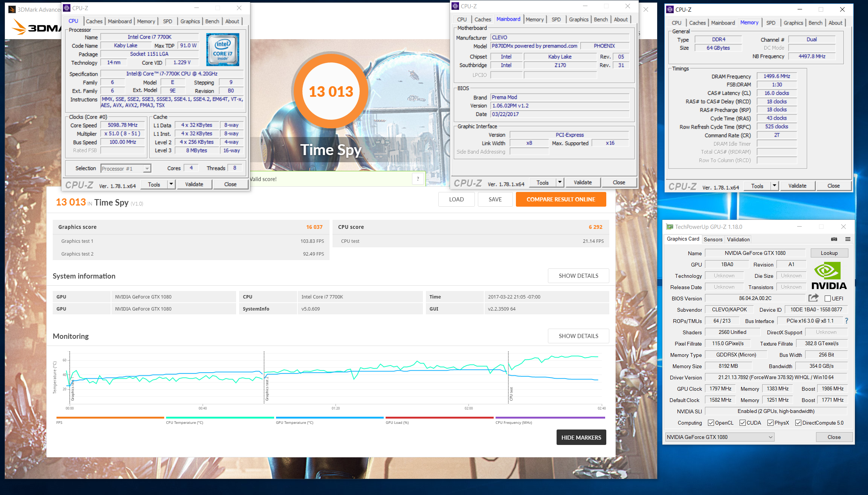
Task: Click the NVIDIA logo in GPU-Z
Action: (x=829, y=276)
